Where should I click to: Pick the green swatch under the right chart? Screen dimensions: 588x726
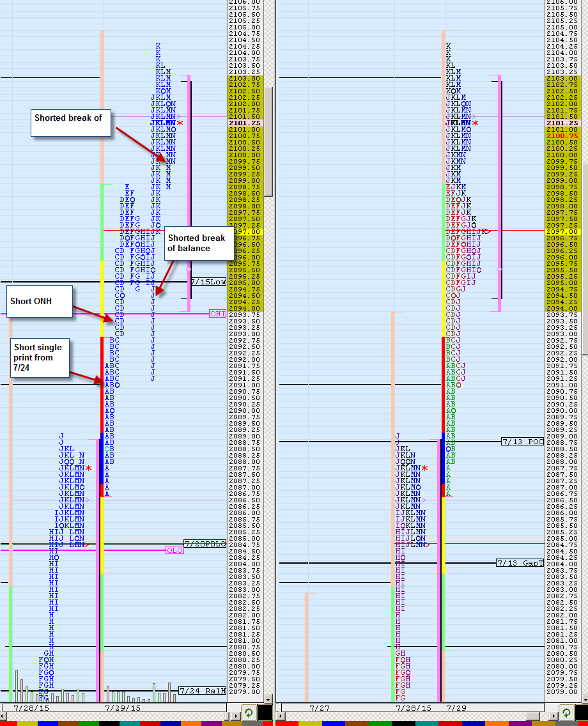(x=380, y=723)
